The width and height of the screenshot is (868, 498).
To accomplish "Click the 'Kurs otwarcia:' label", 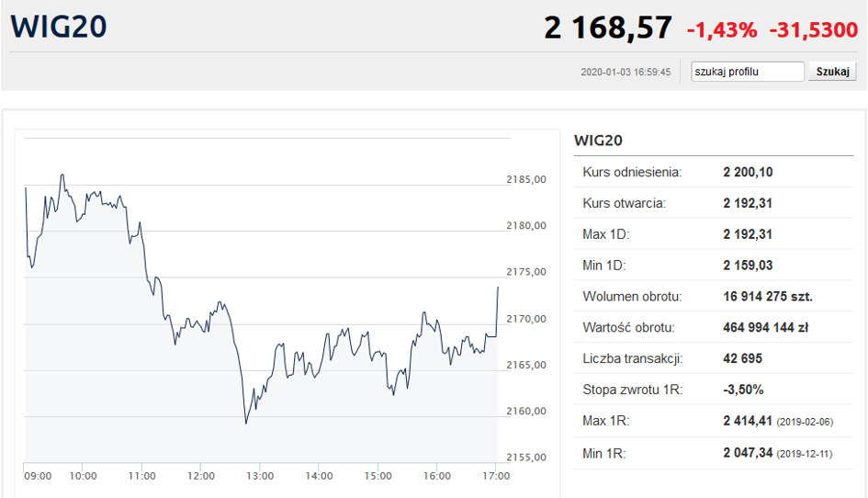I will pos(624,203).
